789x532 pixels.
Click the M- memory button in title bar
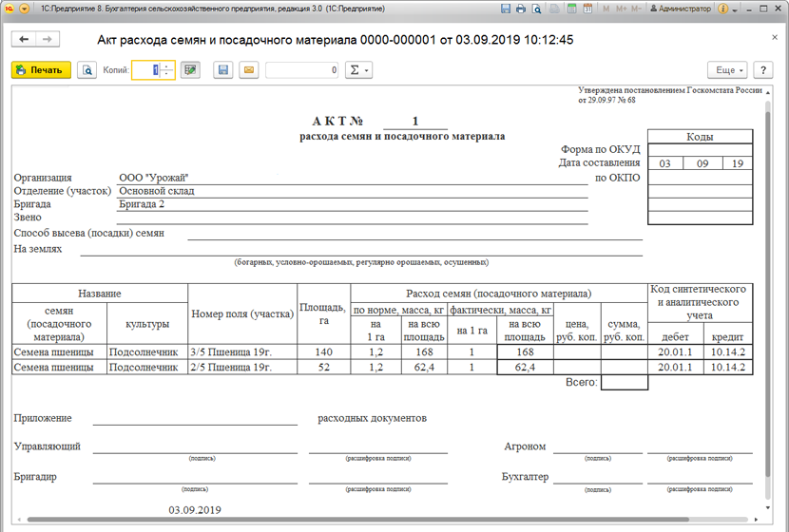(636, 9)
